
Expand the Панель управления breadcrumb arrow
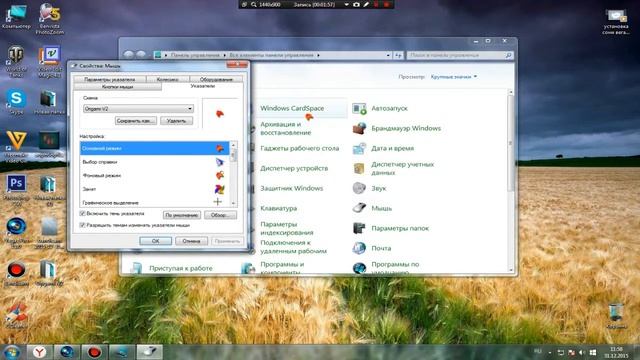[224, 55]
